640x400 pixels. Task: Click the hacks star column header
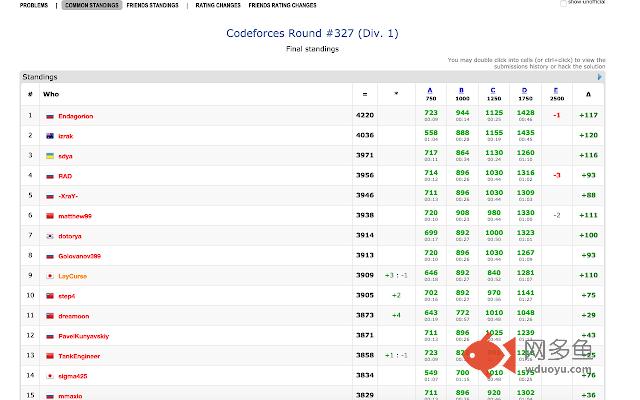396,93
